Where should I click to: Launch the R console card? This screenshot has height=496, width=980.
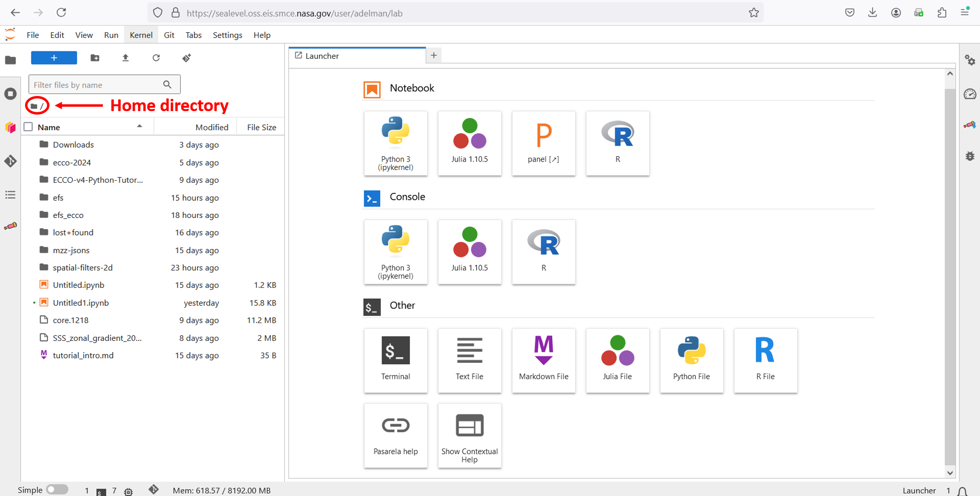point(543,252)
